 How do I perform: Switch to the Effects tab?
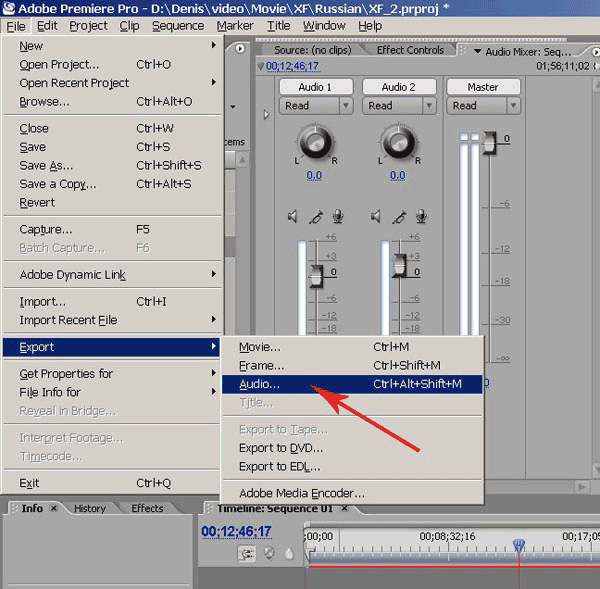pyautogui.click(x=147, y=508)
